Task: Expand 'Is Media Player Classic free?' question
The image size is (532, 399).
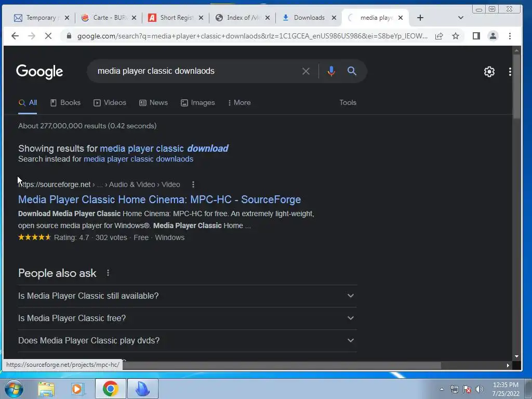Action: (187, 318)
